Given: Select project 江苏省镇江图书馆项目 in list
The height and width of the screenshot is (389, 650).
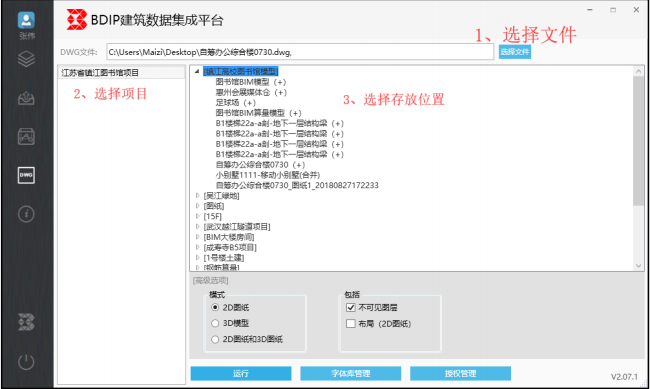Looking at the screenshot, I should pos(121,73).
